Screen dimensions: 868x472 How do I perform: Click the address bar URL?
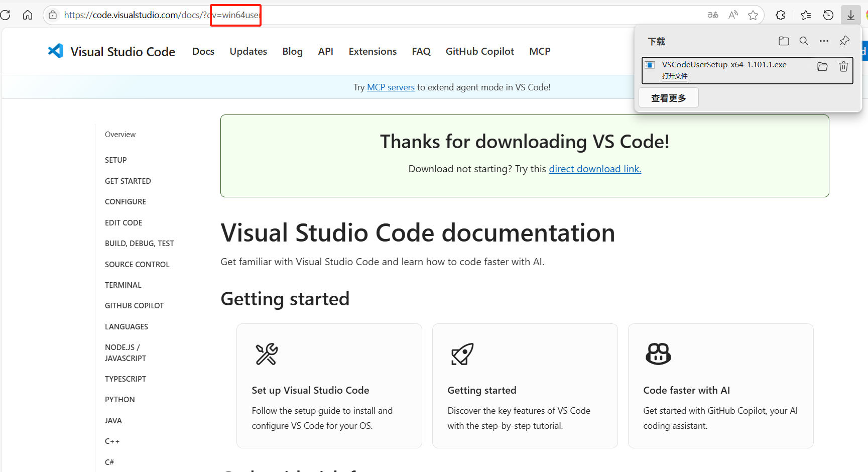(x=162, y=15)
